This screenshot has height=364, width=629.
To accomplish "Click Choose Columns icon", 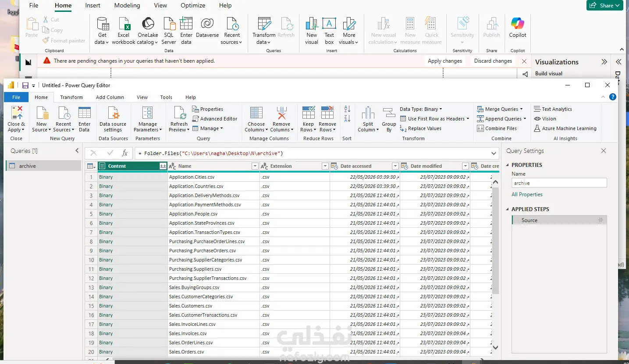I will point(256,113).
